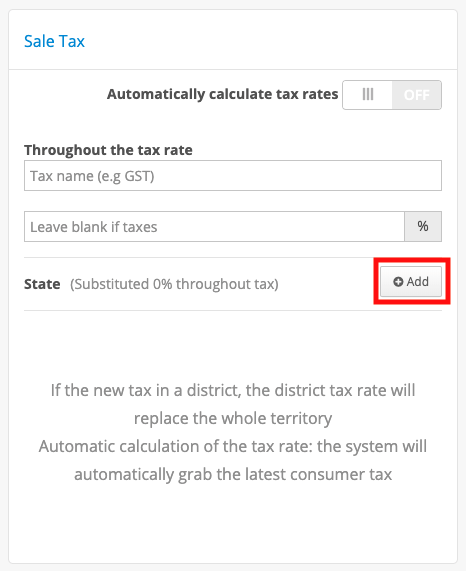Screen dimensions: 466x571
Task: Click the Automatically calculate tax rates label
Action: tap(222, 94)
